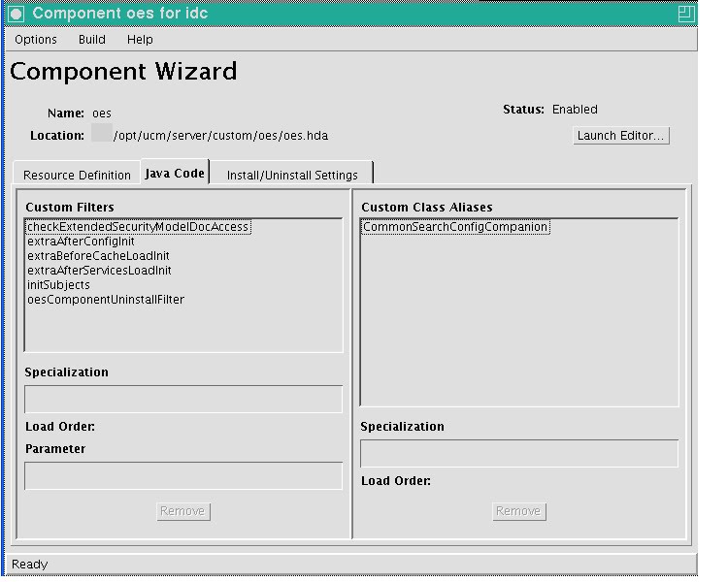This screenshot has width=728, height=582.
Task: Open the Options menu
Action: click(36, 40)
